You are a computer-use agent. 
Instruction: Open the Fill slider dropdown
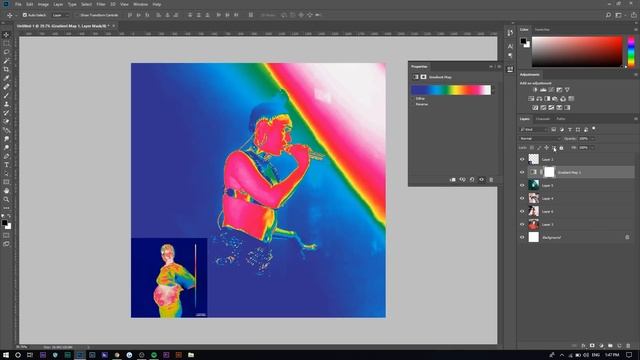click(593, 148)
